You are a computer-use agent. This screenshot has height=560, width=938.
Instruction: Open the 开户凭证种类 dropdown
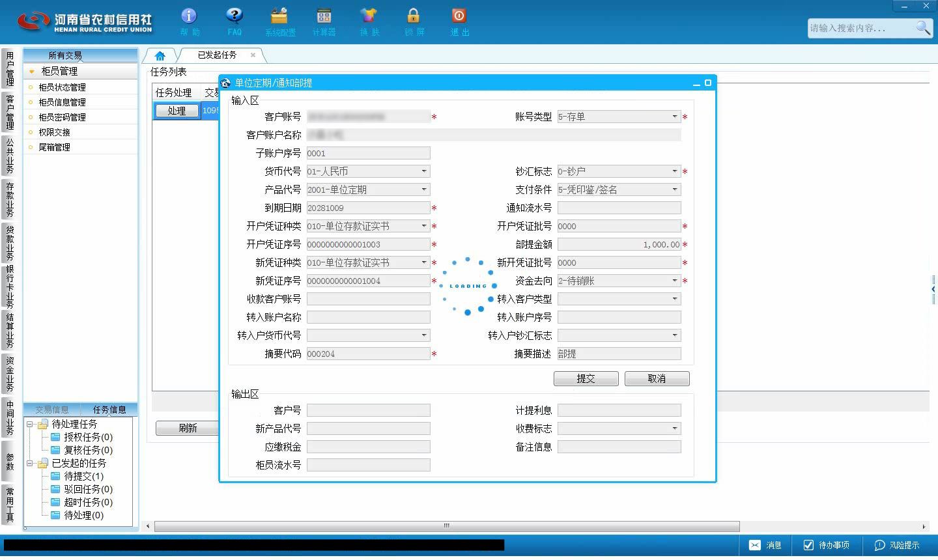pyautogui.click(x=424, y=226)
